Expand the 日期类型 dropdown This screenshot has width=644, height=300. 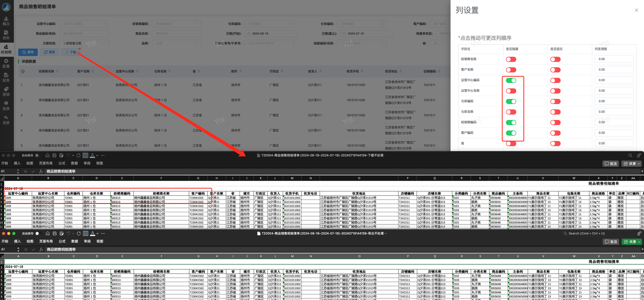pyautogui.click(x=84, y=43)
